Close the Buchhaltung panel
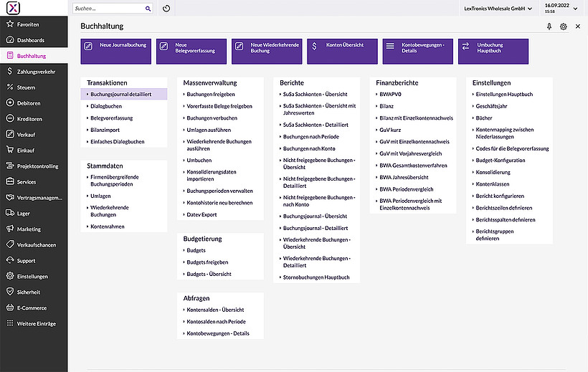The height and width of the screenshot is (372, 588). coord(578,27)
